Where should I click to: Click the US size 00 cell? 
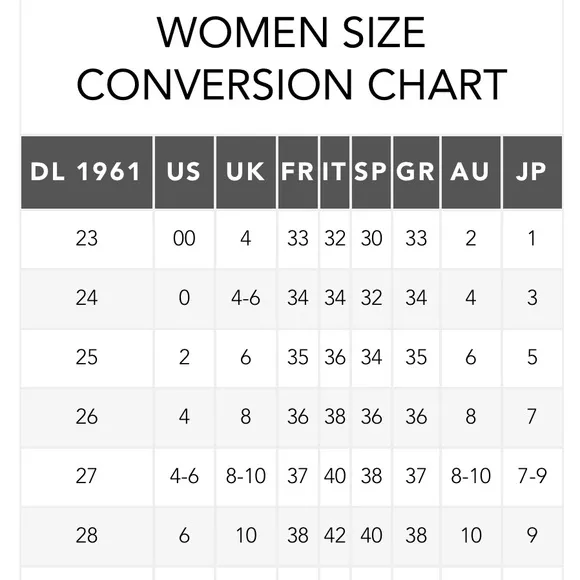pyautogui.click(x=184, y=239)
